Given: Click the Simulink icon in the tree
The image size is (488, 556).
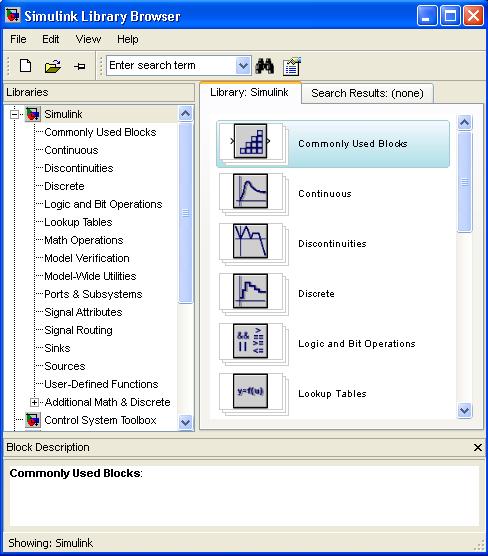Looking at the screenshot, I should click(x=33, y=114).
